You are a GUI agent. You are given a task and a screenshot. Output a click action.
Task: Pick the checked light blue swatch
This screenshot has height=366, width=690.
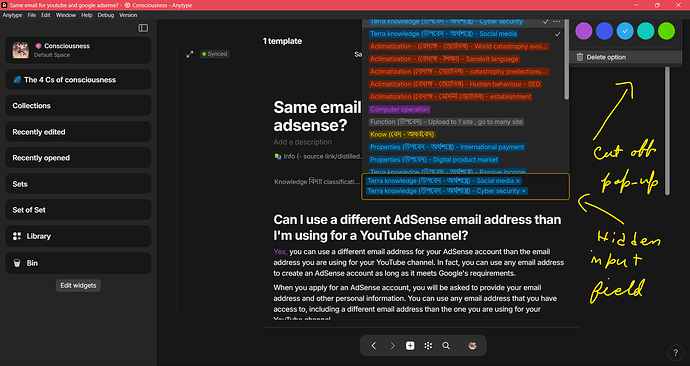(625, 31)
